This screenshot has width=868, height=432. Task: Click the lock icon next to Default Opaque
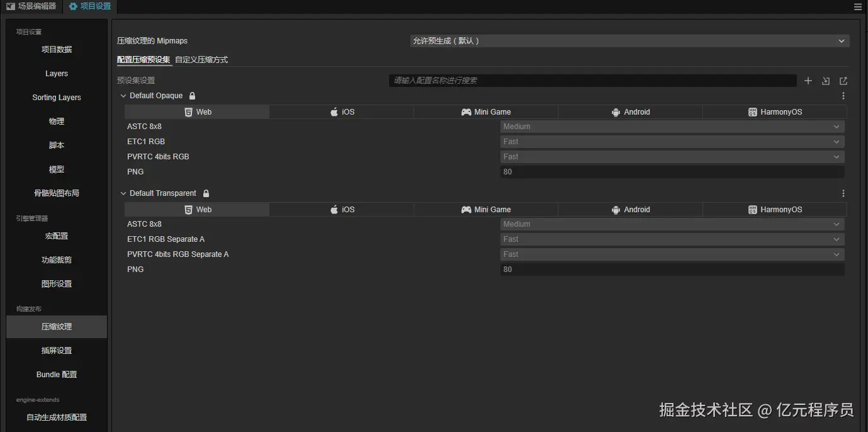click(x=193, y=96)
